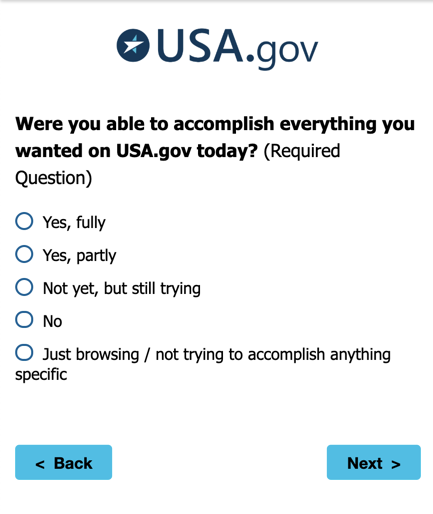Click the "(Required Question)" note text

point(178,164)
